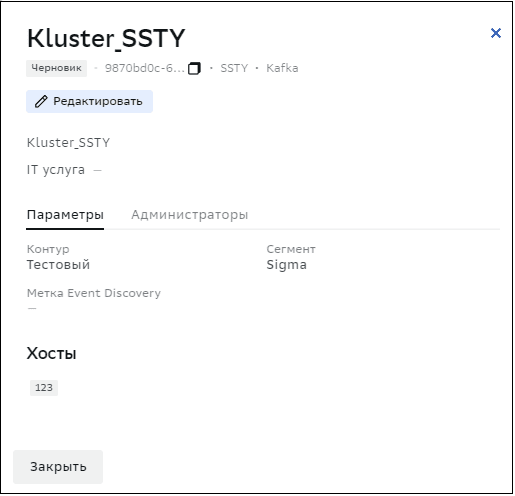Close the panel with the blue X
The image size is (515, 496).
(x=496, y=33)
